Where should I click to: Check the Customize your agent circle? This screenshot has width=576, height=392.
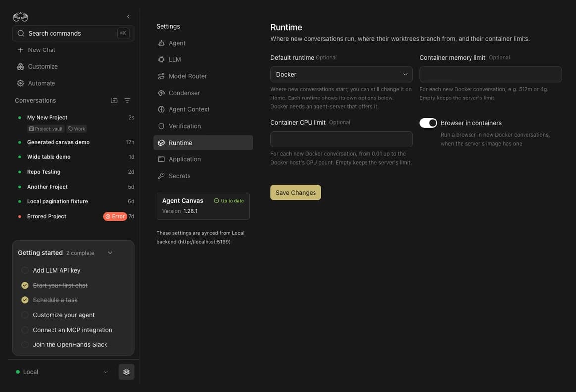pyautogui.click(x=25, y=315)
